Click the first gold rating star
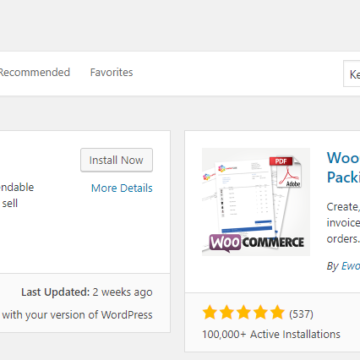The height and width of the screenshot is (360, 360). click(x=210, y=313)
